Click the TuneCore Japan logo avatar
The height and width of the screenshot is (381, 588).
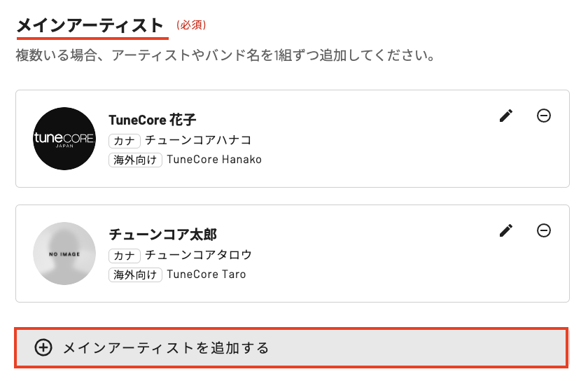pyautogui.click(x=64, y=139)
